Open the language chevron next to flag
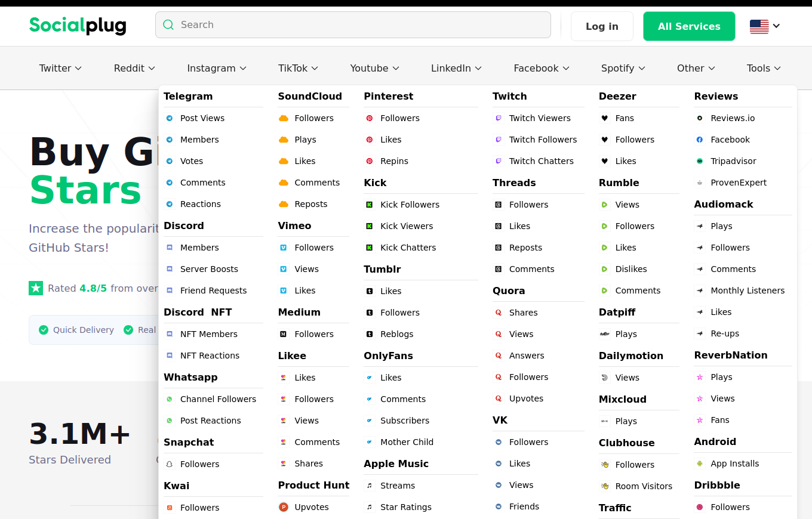This screenshot has width=812, height=519. click(x=776, y=26)
